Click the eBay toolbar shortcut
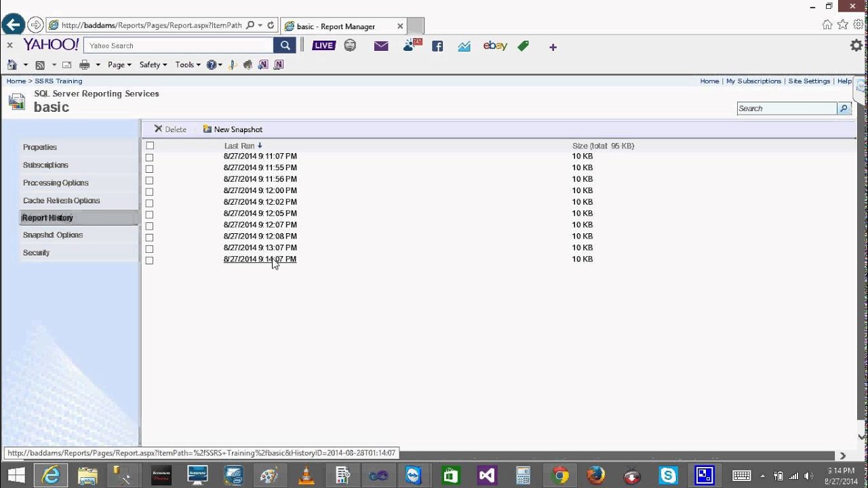Screen dimensions: 868x488 (x=495, y=45)
